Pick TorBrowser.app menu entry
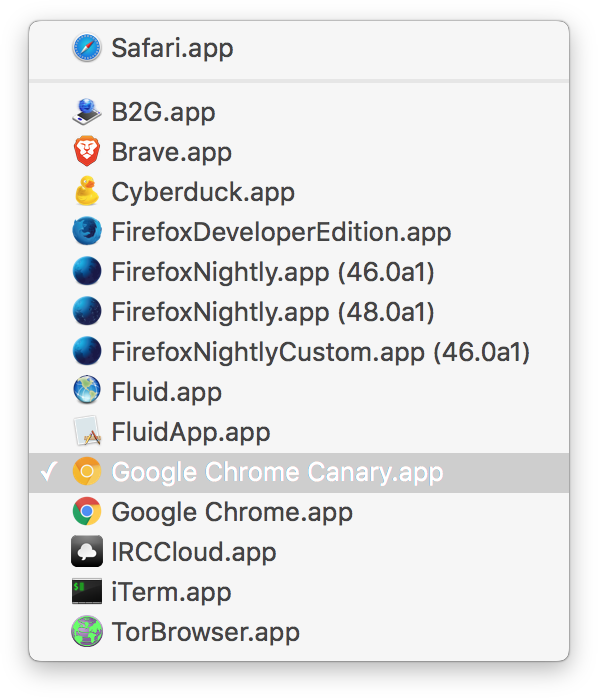The image size is (598, 698). tap(299, 632)
